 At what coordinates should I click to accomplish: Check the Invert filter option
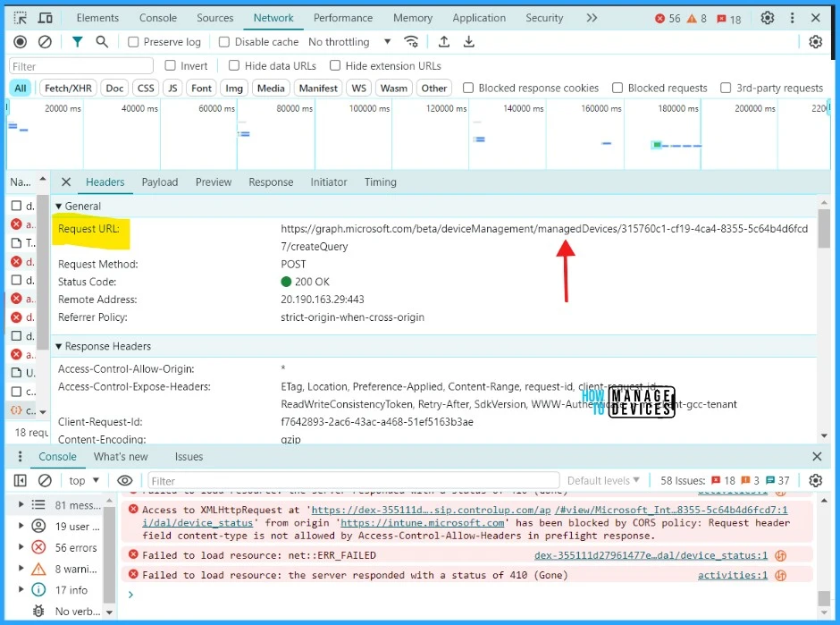coord(171,65)
